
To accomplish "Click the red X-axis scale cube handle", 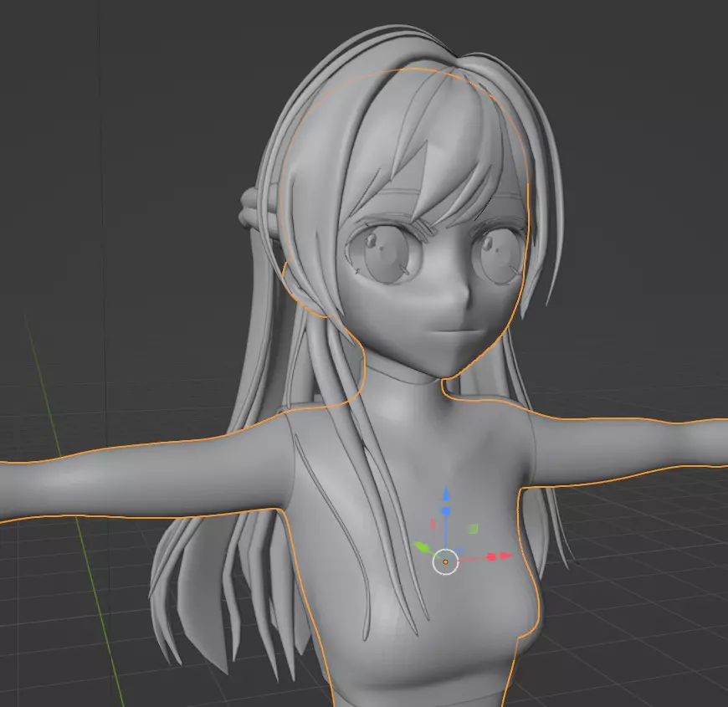I will point(493,556).
